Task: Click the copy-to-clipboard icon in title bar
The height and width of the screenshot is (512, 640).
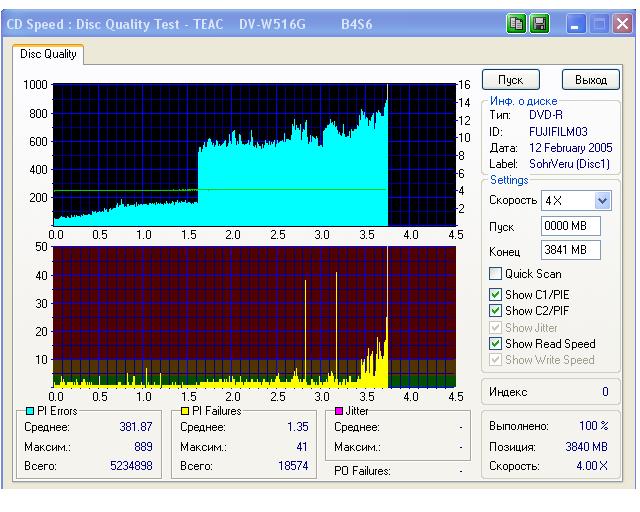Action: tap(516, 22)
